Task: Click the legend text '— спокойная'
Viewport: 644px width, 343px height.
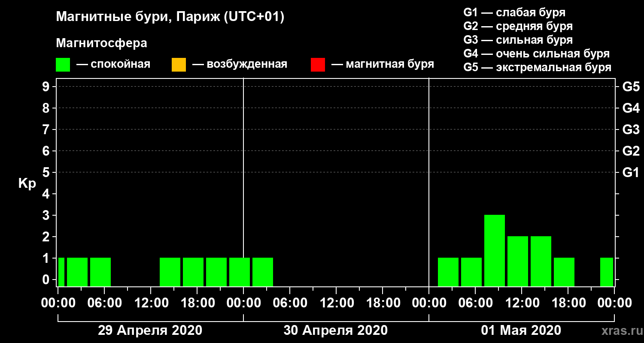Action: click(113, 64)
